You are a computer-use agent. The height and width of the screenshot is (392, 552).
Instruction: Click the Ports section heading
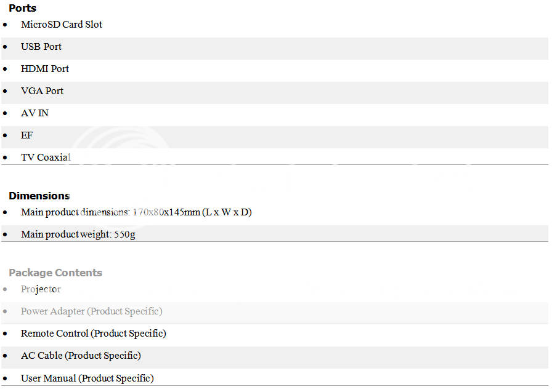coord(23,8)
